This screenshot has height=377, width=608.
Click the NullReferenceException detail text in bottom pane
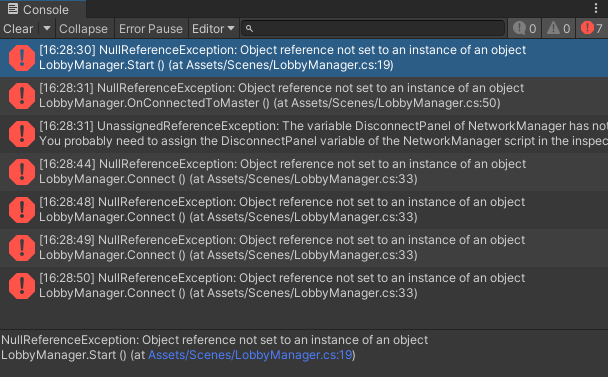[214, 340]
